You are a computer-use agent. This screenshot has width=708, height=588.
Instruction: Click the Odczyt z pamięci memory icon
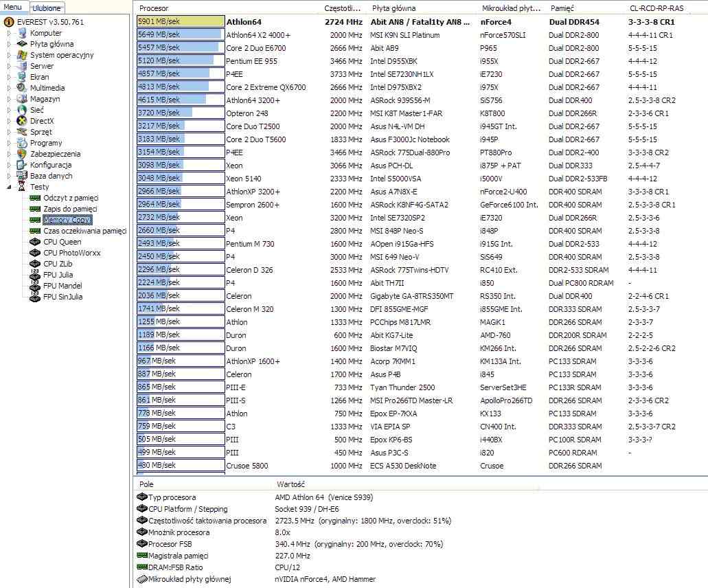(35, 198)
